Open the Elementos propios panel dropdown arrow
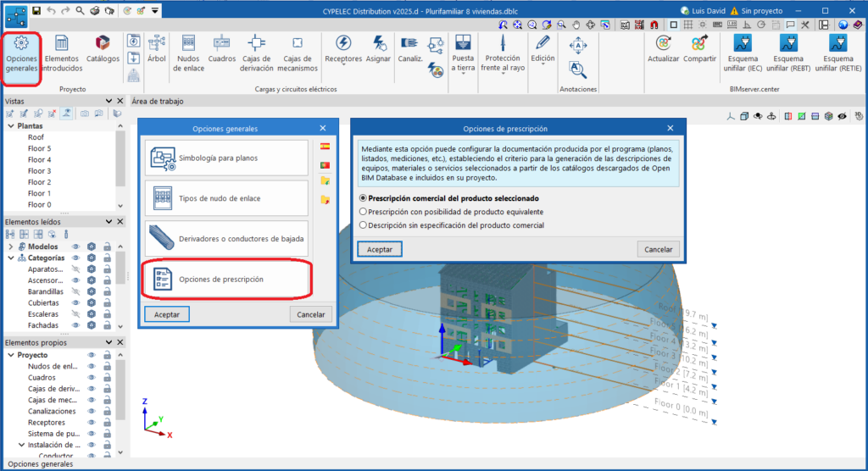Screen dimensions: 868x471 pyautogui.click(x=108, y=342)
